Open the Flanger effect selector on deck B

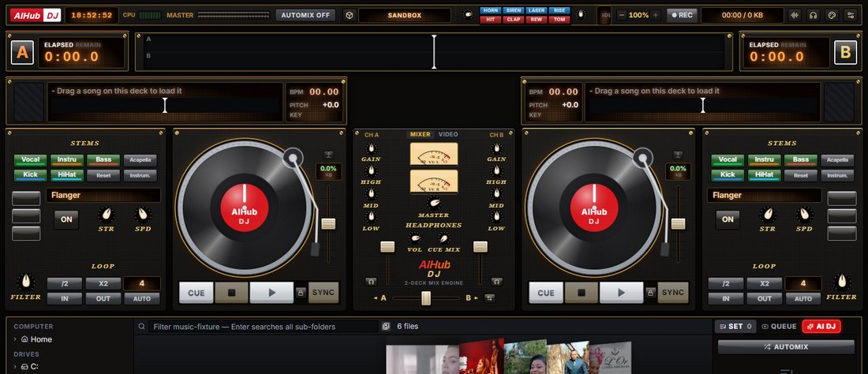click(765, 196)
